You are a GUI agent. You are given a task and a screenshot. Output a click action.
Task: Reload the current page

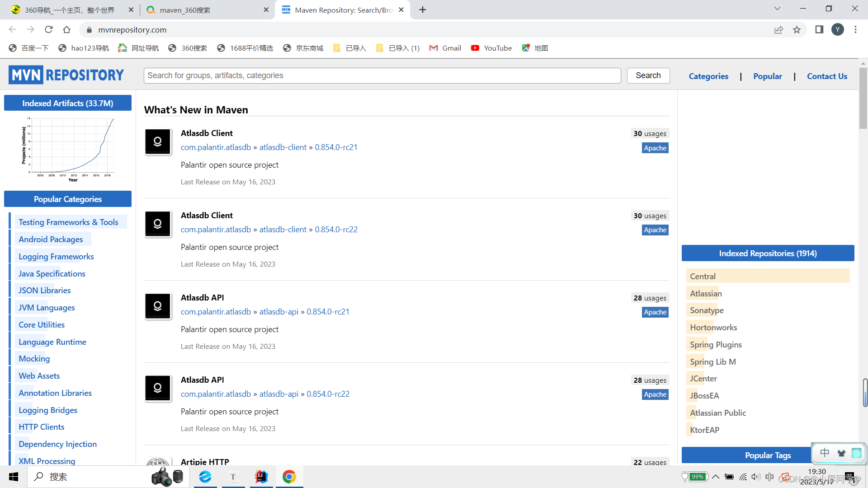click(x=49, y=30)
